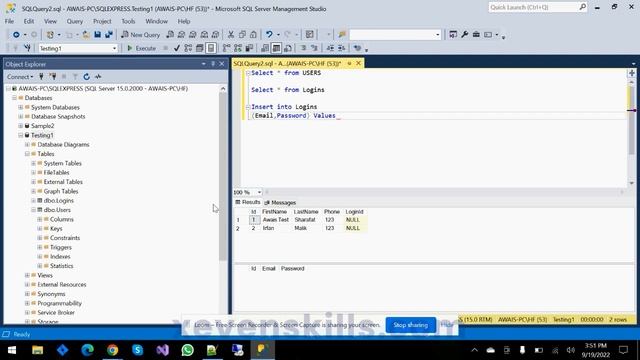This screenshot has width=640, height=360.
Task: Click the Save All toolbar icon
Action: 109,35
